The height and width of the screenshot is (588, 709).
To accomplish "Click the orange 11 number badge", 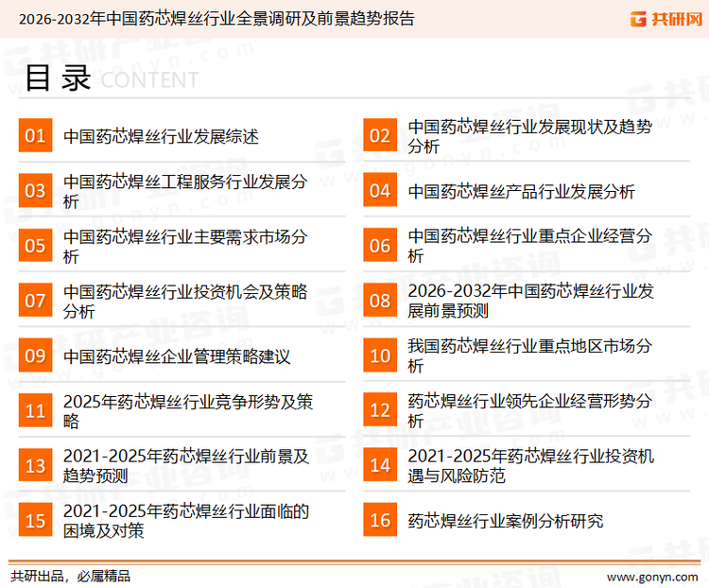I will (x=35, y=411).
